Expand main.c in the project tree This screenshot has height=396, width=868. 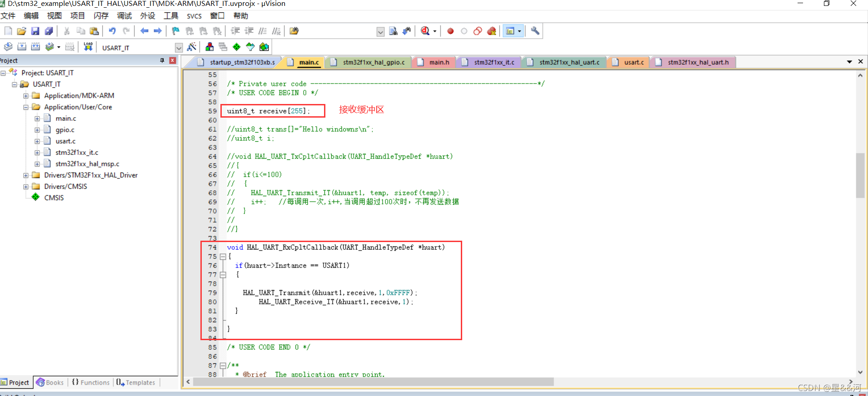point(37,119)
